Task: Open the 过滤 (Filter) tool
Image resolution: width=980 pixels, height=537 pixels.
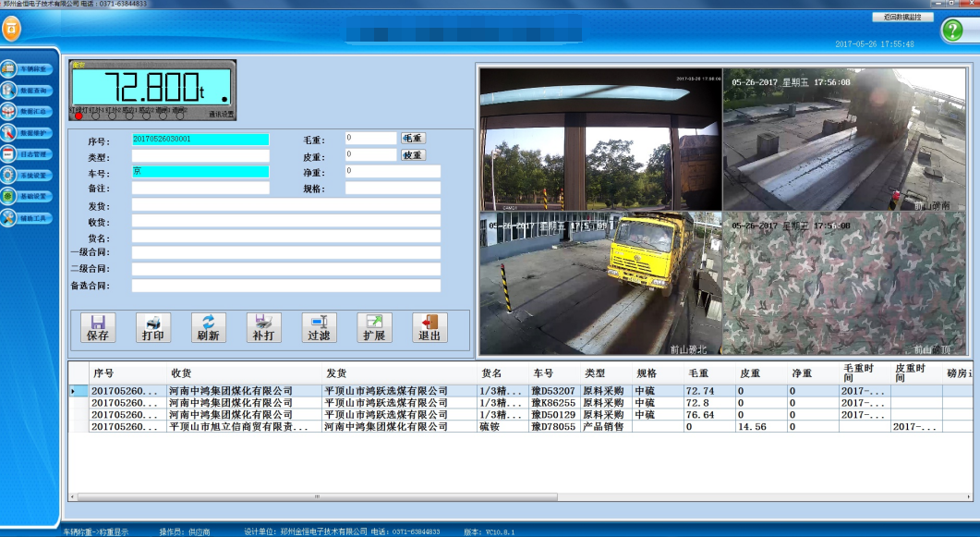Action: click(319, 328)
